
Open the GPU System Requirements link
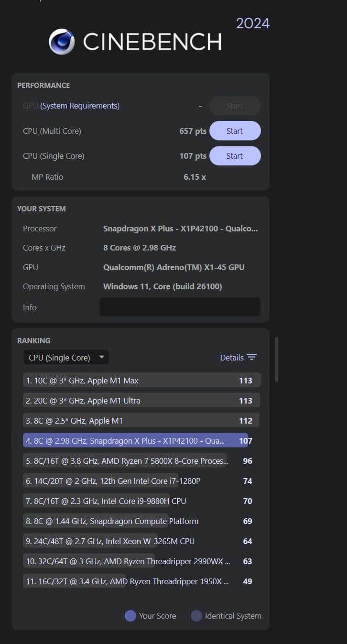80,106
